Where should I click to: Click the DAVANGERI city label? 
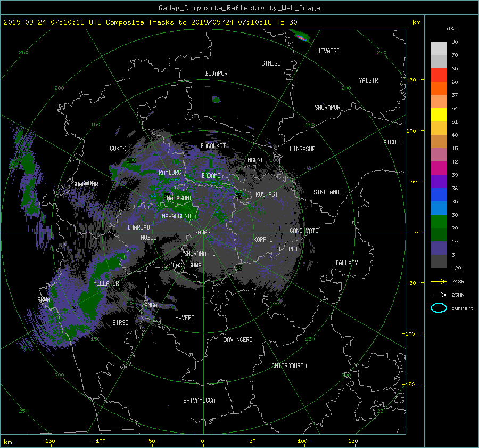238,340
